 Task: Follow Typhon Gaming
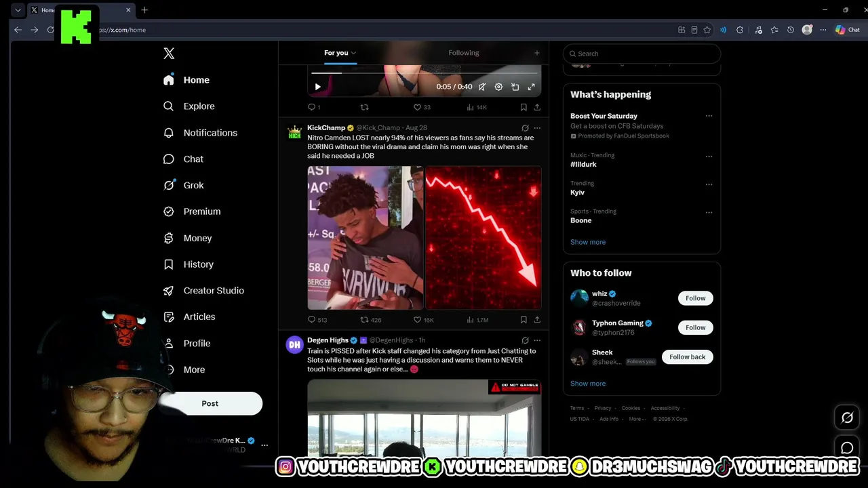pos(695,327)
